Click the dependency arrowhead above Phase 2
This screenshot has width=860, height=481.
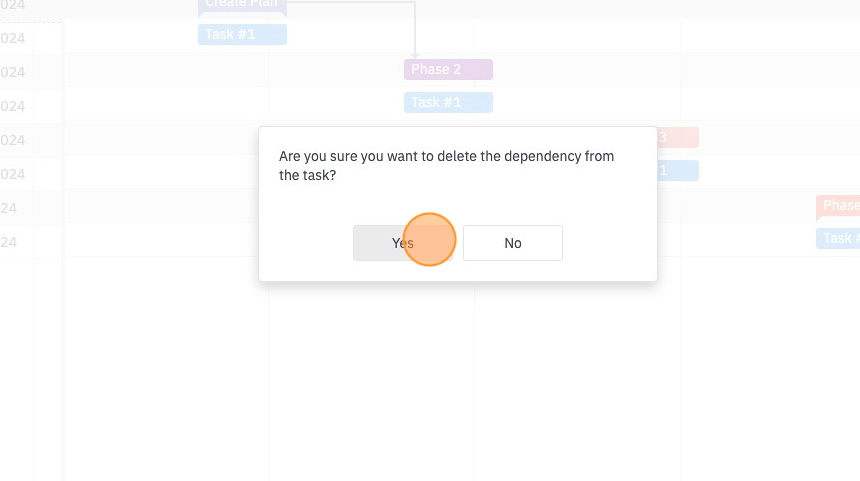415,56
